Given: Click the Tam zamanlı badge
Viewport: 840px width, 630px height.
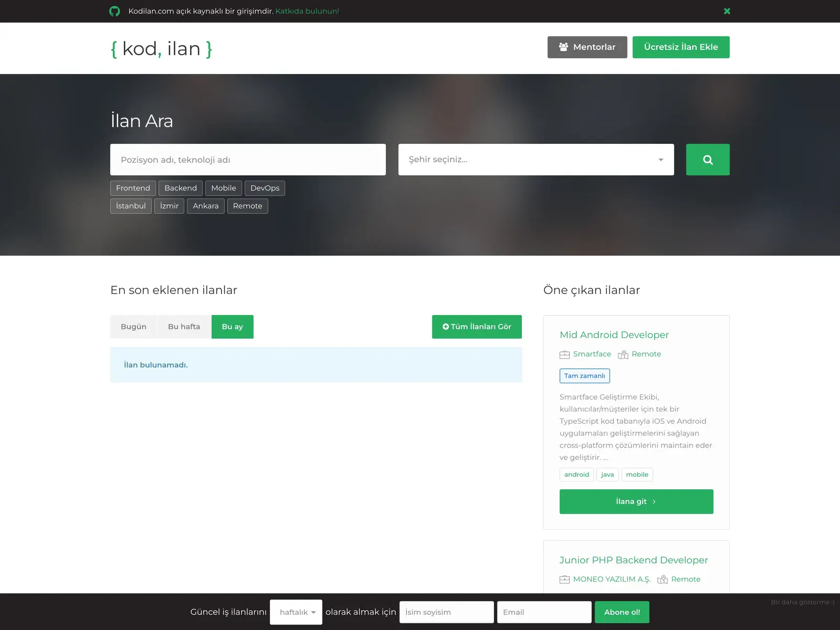Looking at the screenshot, I should (x=585, y=376).
